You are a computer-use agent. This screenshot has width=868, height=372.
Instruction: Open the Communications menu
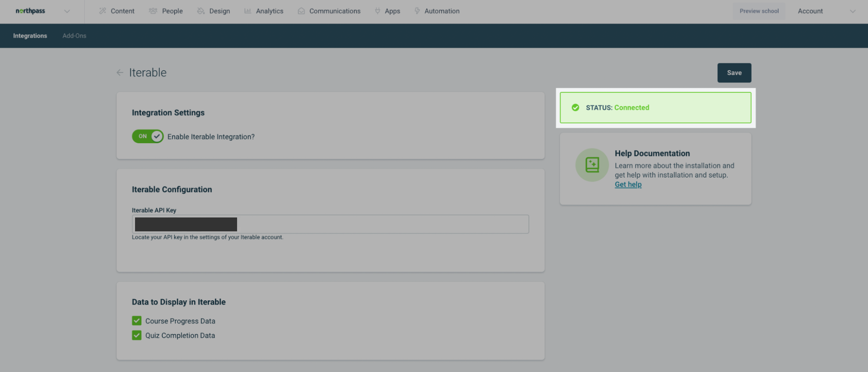[x=335, y=11]
